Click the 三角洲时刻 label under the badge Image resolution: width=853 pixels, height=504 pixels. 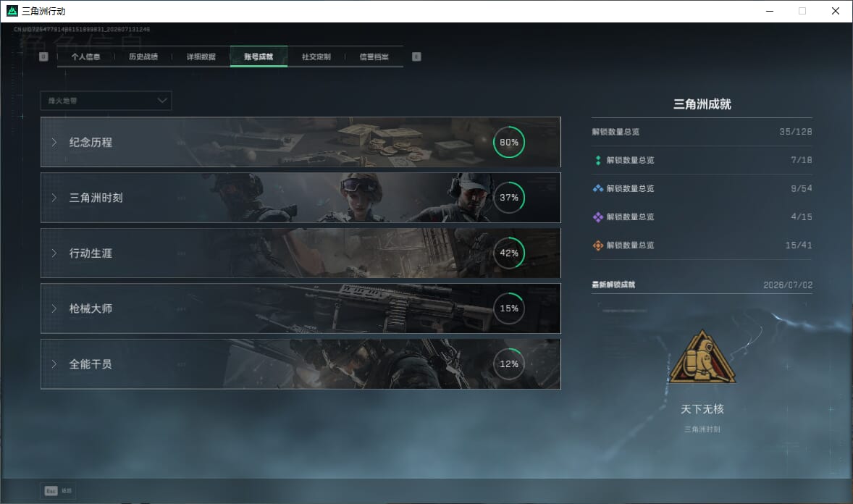click(x=702, y=429)
